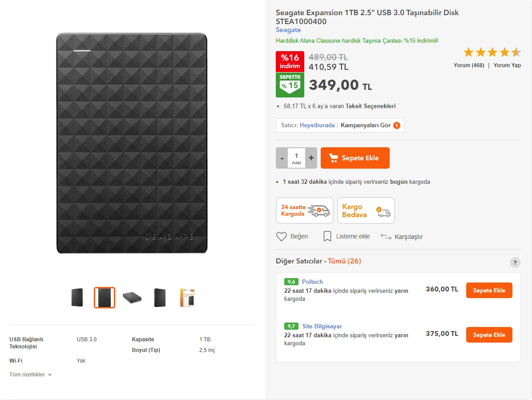
Task: Add to cart with main Sepete Ekle
Action: pyautogui.click(x=355, y=158)
